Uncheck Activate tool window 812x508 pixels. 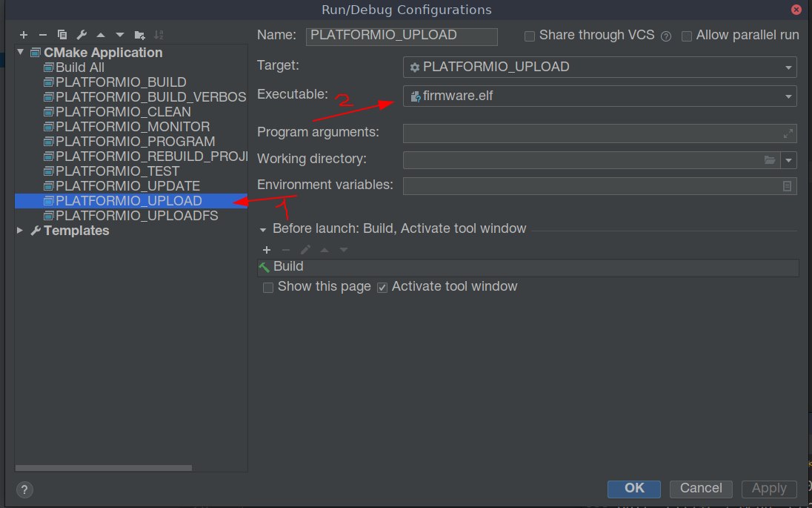[x=382, y=288]
